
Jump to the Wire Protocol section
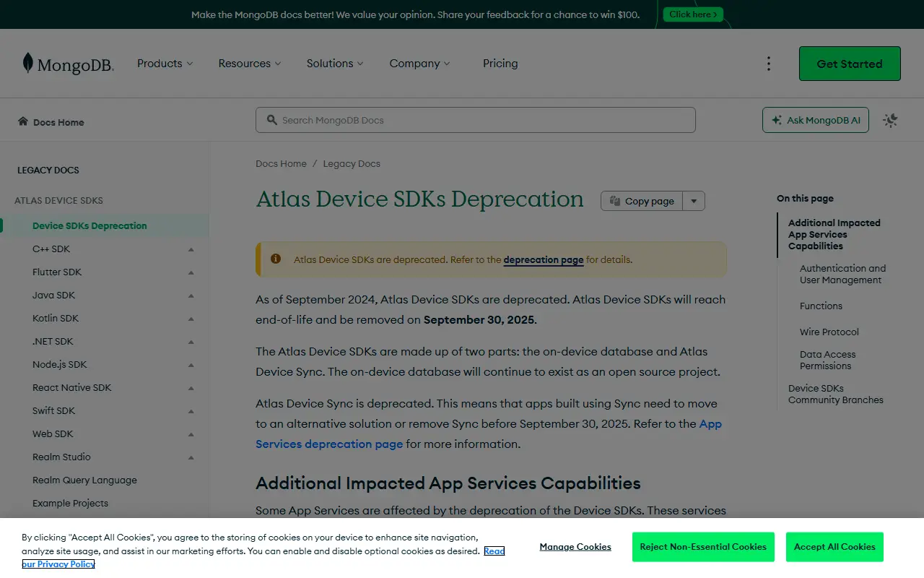(x=829, y=332)
